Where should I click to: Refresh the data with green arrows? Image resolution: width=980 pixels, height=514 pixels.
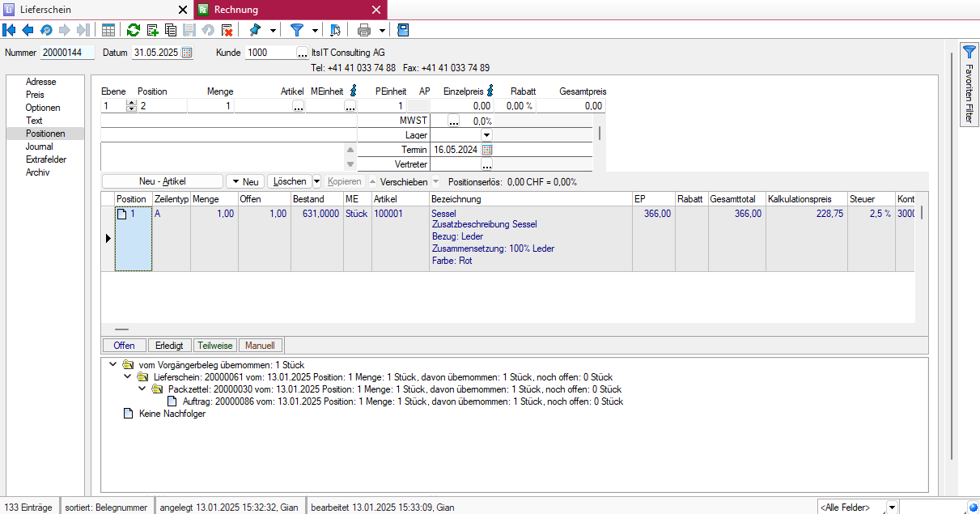click(x=134, y=30)
